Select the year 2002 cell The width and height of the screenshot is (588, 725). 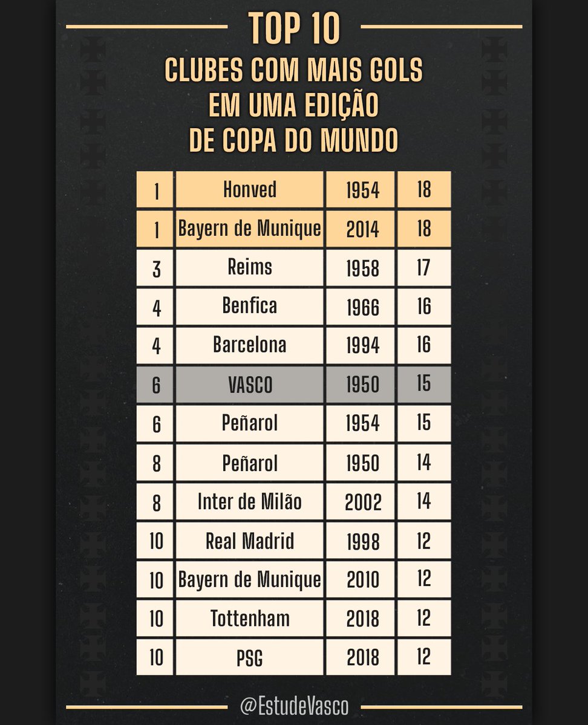coord(362,502)
